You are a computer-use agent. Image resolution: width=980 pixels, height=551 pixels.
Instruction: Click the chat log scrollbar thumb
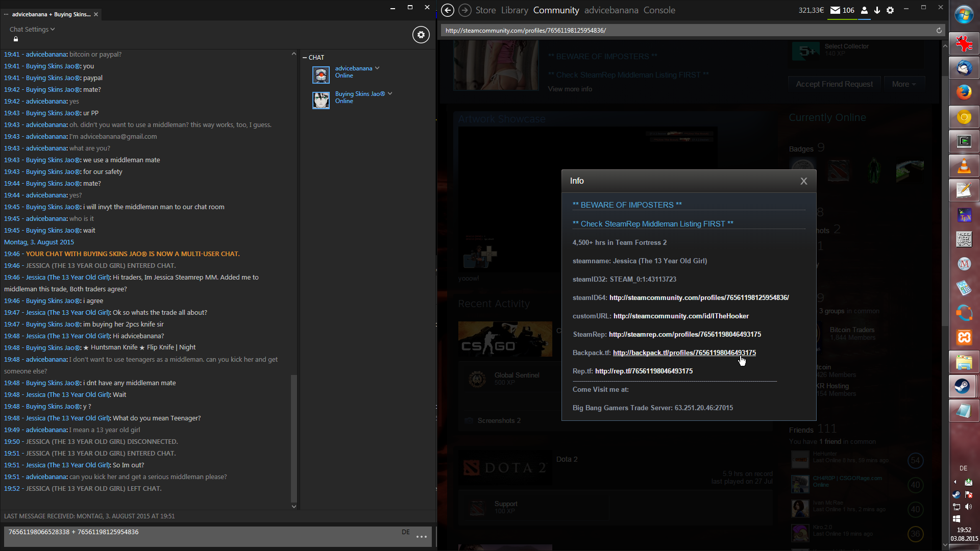pos(293,438)
